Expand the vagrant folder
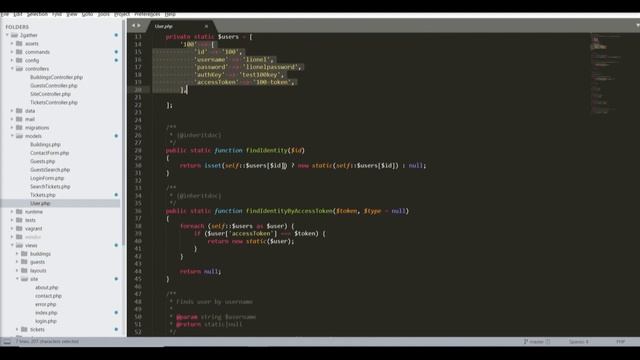Image resolution: width=640 pixels, height=360 pixels. (x=12, y=229)
